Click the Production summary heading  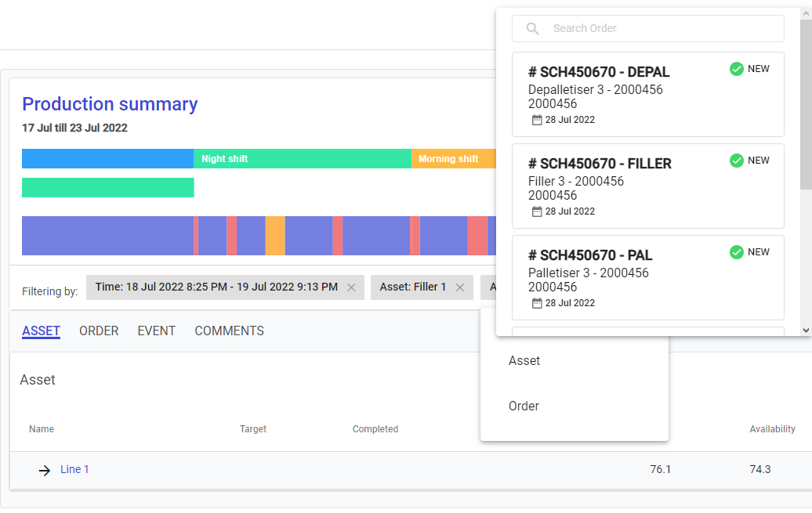click(110, 104)
